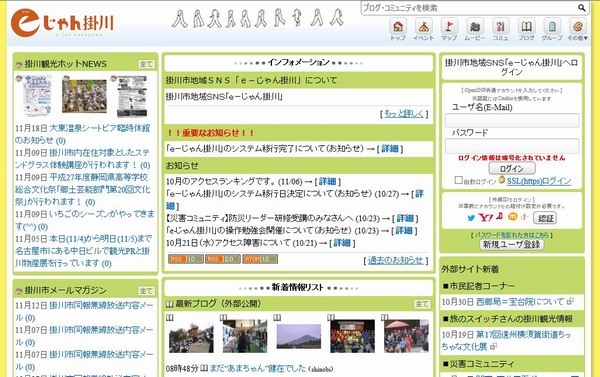Viewport: 600px width, 377px height.
Task: Open 詳細 for 操作勉強会開催 notice
Action: pos(404,230)
